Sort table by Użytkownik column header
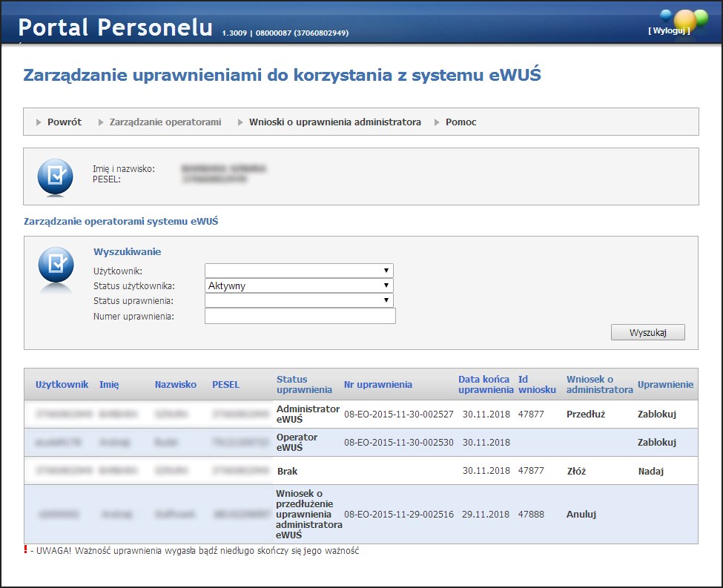723x588 pixels. [x=62, y=384]
